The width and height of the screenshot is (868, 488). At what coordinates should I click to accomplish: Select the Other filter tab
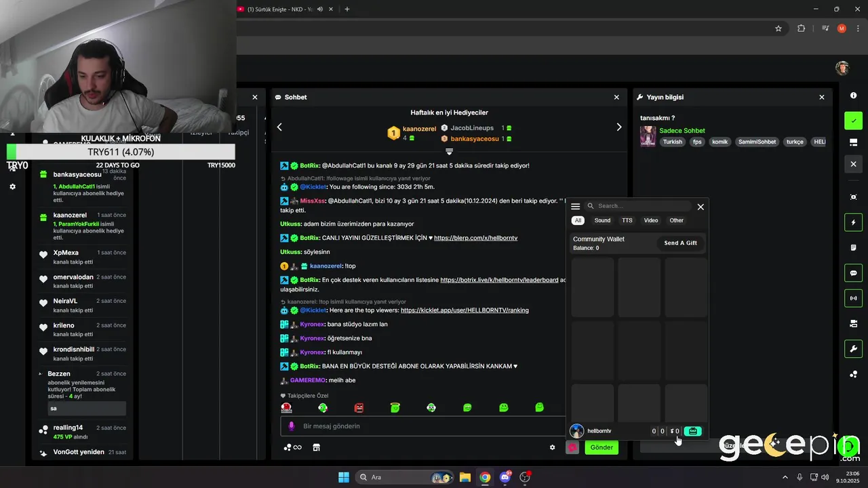click(x=677, y=220)
